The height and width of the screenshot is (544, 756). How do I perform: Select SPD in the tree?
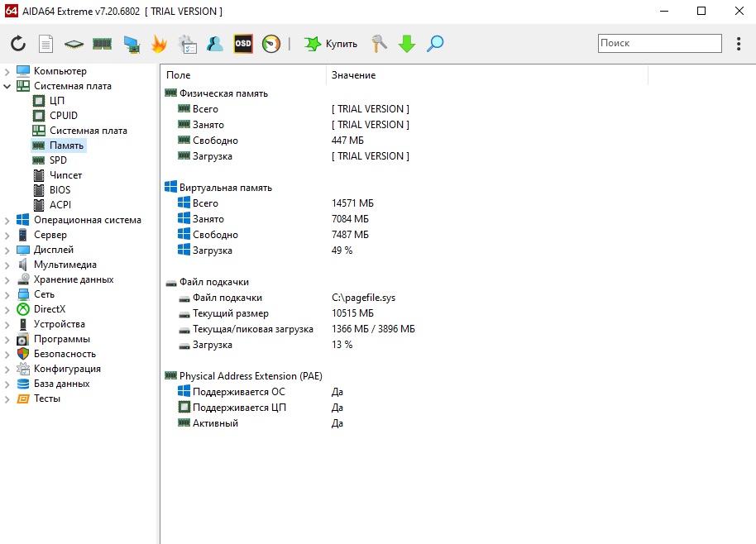click(58, 160)
